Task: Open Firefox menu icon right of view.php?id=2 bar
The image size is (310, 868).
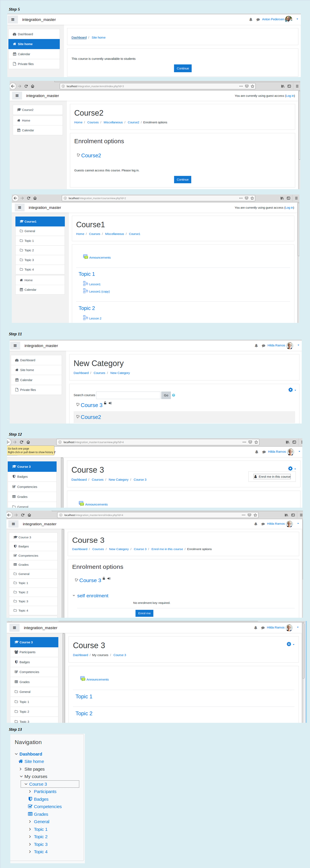Action: click(x=296, y=198)
